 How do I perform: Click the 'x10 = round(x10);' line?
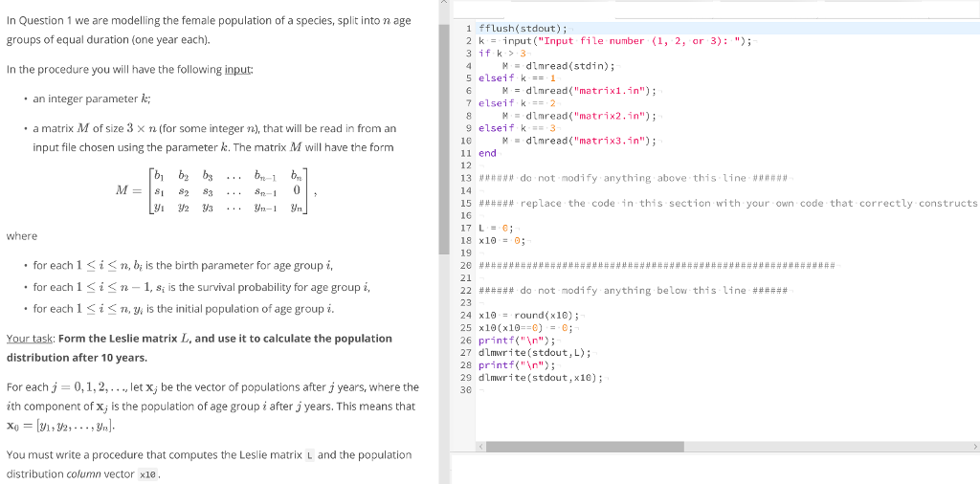[x=528, y=316]
